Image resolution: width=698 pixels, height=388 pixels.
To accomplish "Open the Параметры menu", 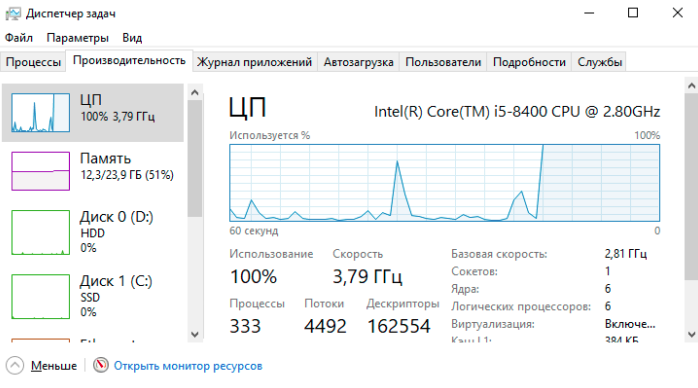I will pyautogui.click(x=77, y=38).
